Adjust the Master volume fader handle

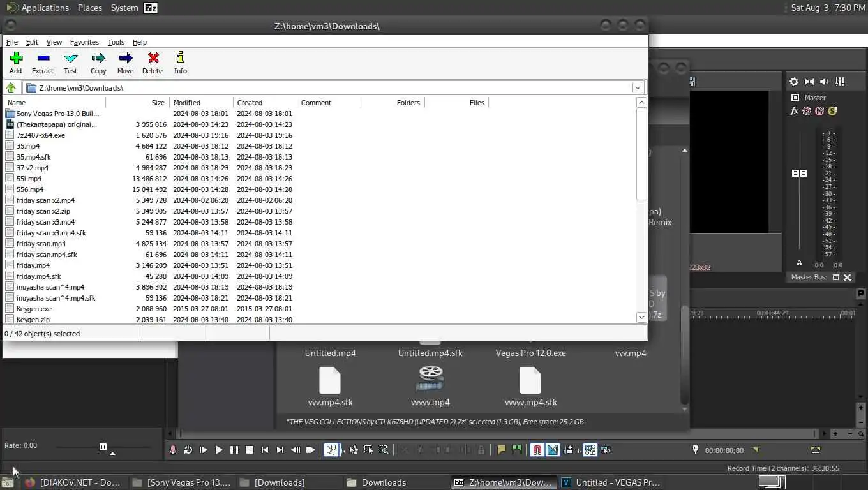799,174
